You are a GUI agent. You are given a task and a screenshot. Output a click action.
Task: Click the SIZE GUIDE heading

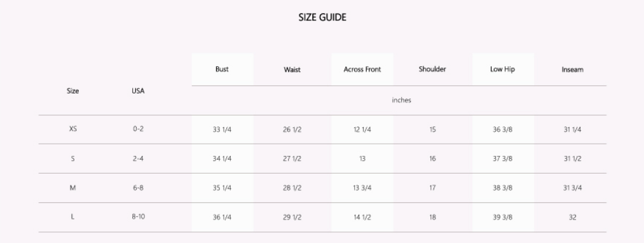[322, 17]
